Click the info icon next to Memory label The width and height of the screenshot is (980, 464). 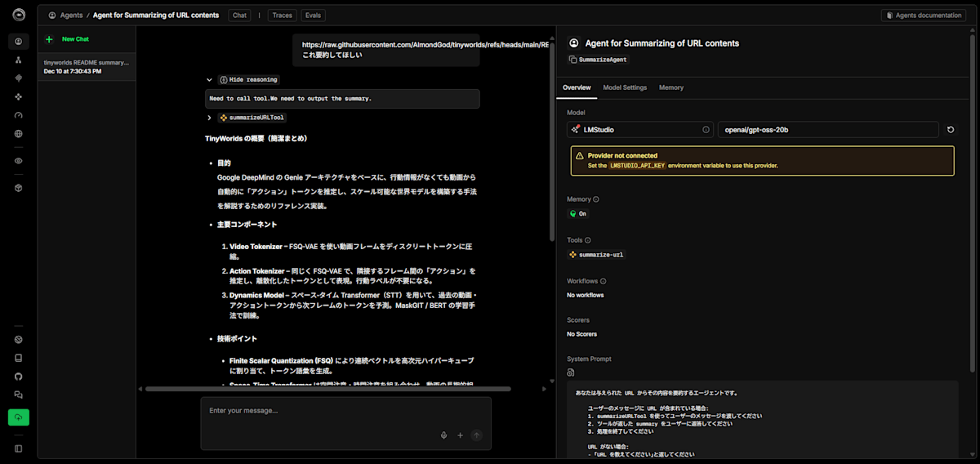coord(595,199)
